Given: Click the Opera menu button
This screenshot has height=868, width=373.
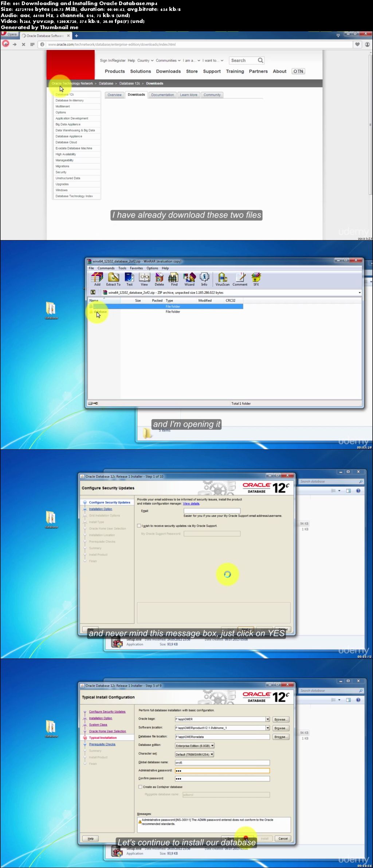Looking at the screenshot, I should tap(9, 34).
